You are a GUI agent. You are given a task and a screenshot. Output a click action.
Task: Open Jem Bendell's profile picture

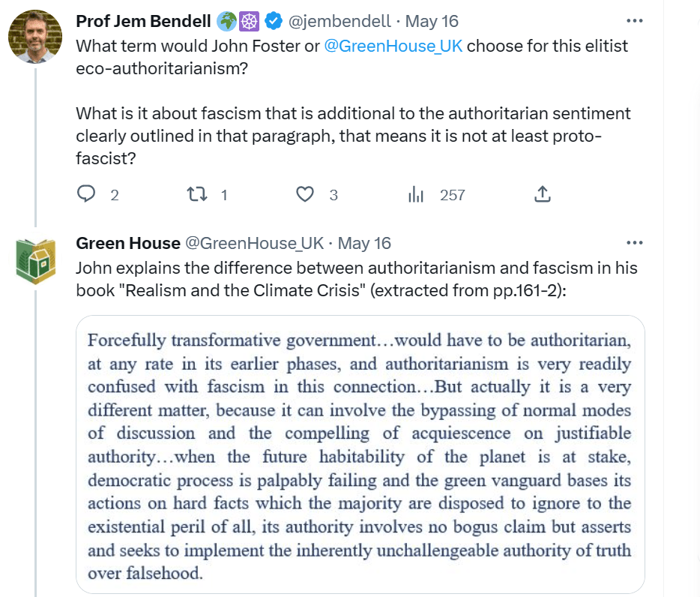click(34, 36)
